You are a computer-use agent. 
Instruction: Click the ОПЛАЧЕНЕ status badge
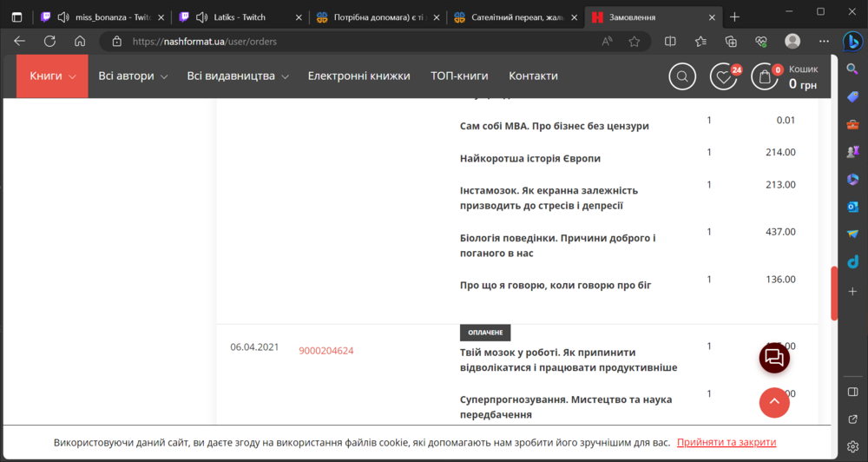click(485, 333)
